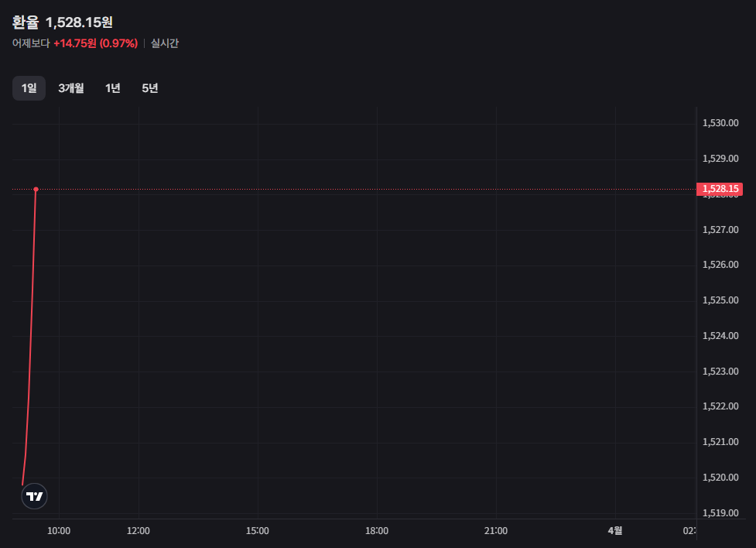Click the 21:00 time axis label

click(496, 531)
